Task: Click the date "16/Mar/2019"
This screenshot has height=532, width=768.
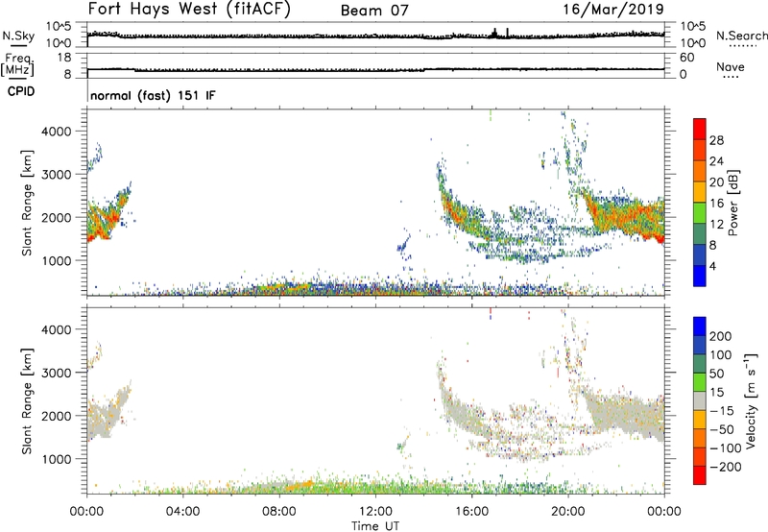Action: coord(613,10)
